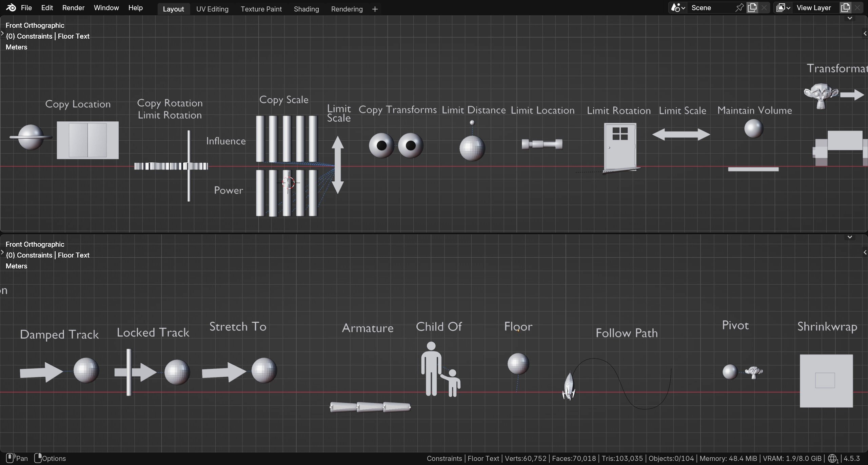868x465 pixels.
Task: Click the add view layer icon
Action: pos(845,8)
